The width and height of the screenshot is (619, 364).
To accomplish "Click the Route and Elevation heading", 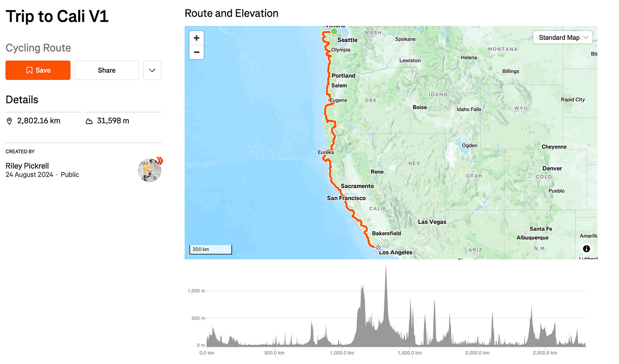I will [x=232, y=13].
